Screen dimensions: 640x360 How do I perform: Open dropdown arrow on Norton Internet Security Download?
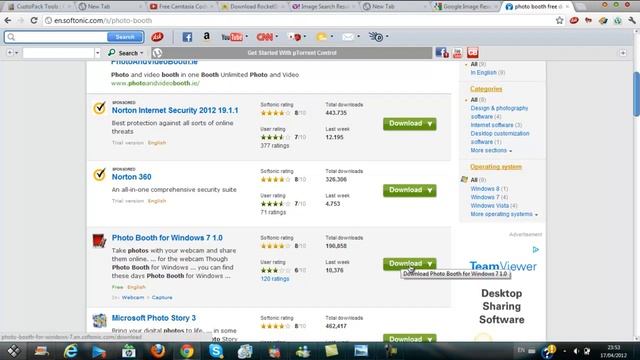pos(430,124)
